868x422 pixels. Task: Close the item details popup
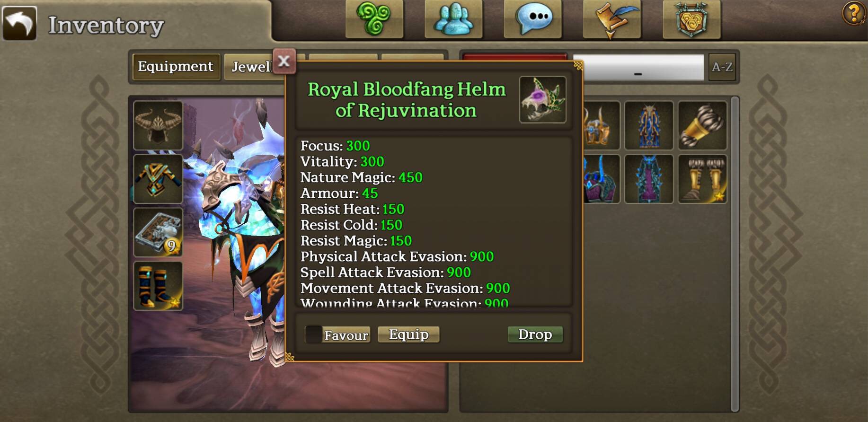click(284, 61)
